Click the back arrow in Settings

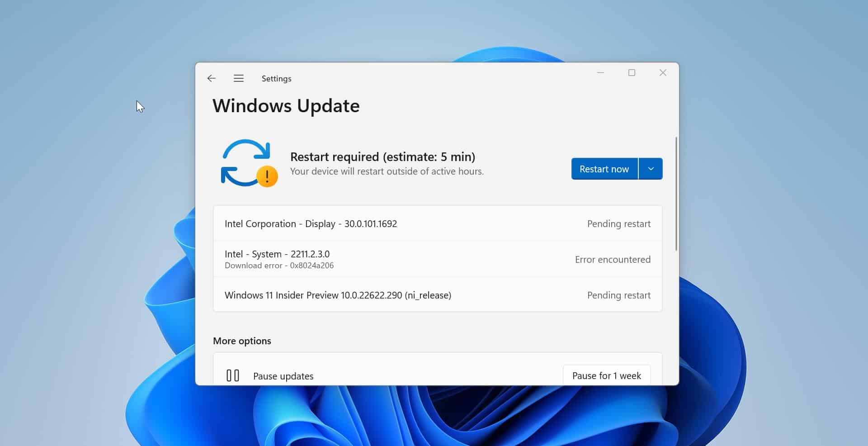point(212,78)
